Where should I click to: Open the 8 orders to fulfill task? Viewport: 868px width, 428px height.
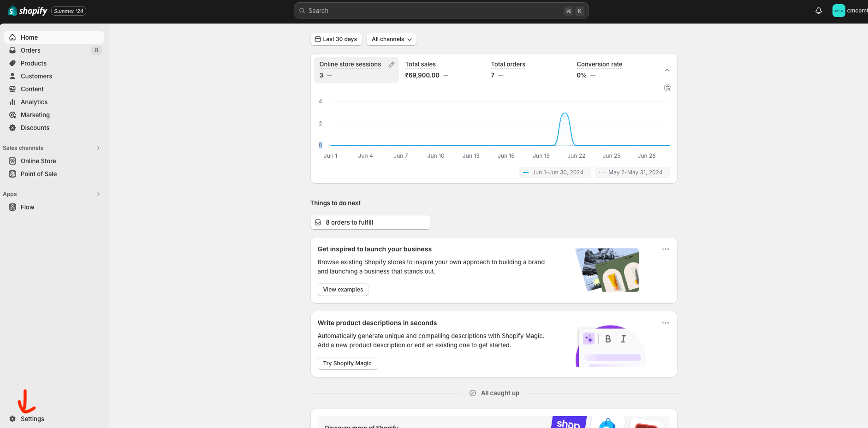370,222
